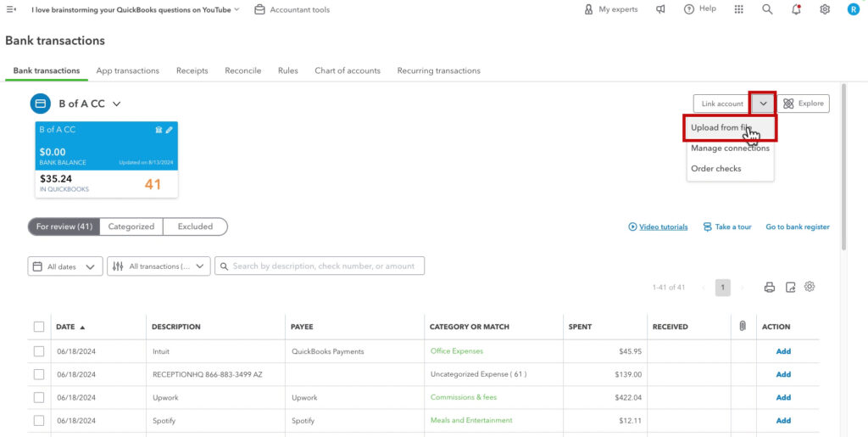Click the blue credit card account icon
The height and width of the screenshot is (437, 868).
click(x=41, y=104)
